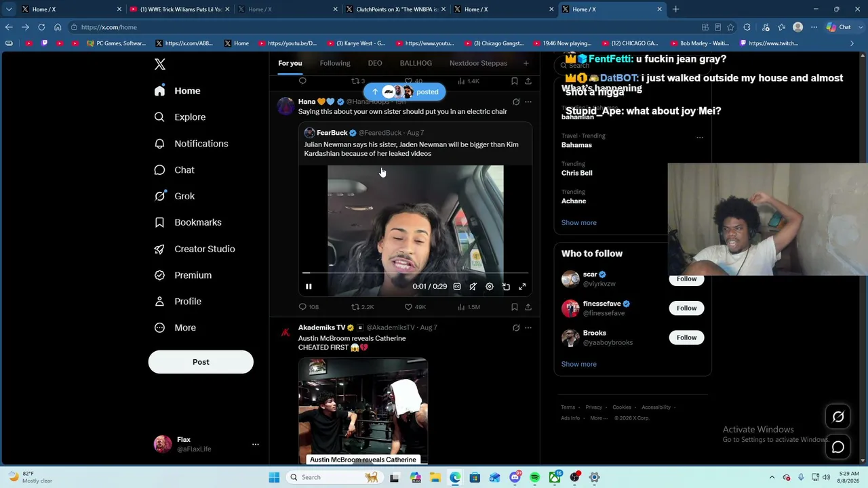
Task: Open Microsoft Store from the taskbar
Action: click(475, 477)
